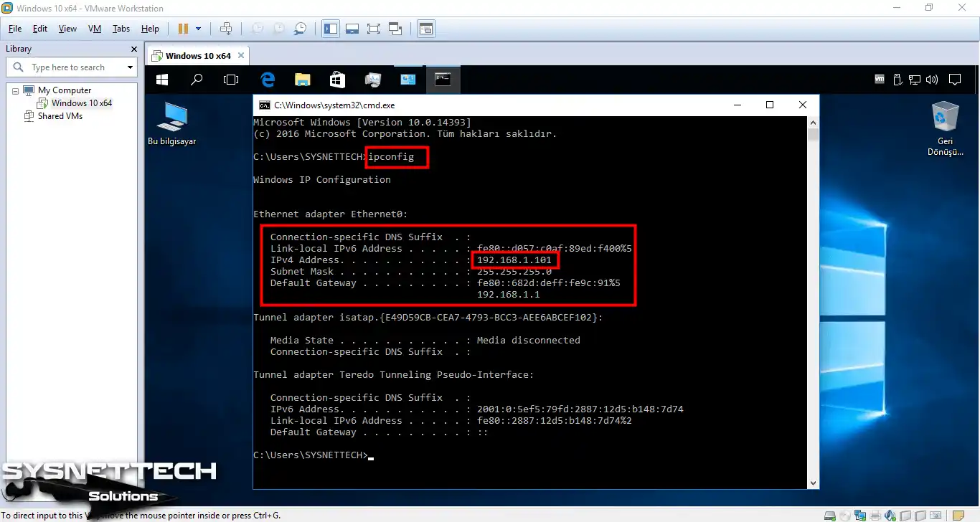Select Shared VMs in the library

pos(60,116)
